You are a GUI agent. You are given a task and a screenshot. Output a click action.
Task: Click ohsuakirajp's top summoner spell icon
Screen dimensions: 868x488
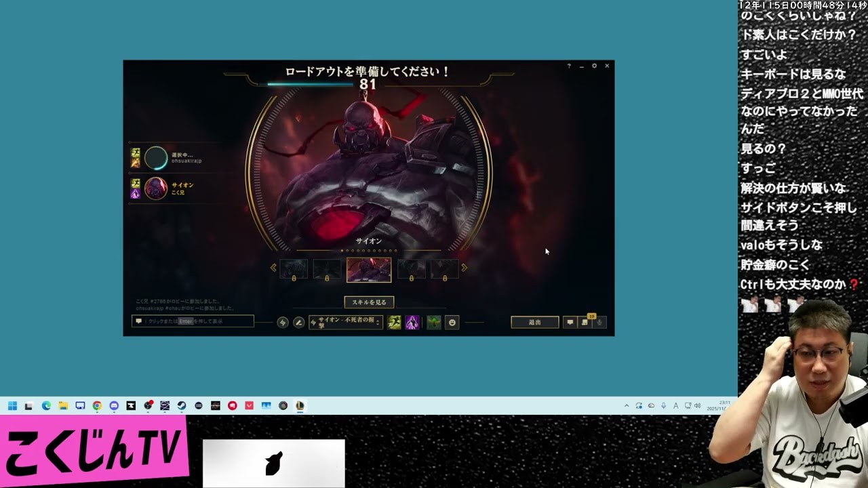(x=136, y=153)
